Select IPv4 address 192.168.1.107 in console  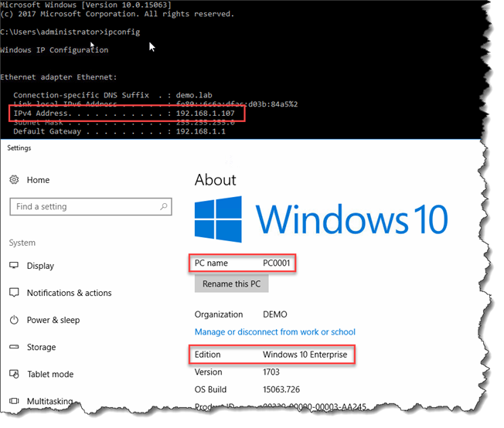(x=206, y=114)
